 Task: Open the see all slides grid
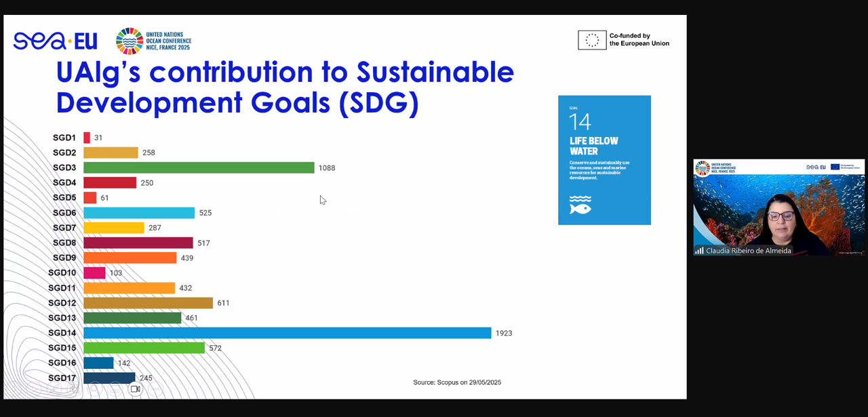pos(75,389)
